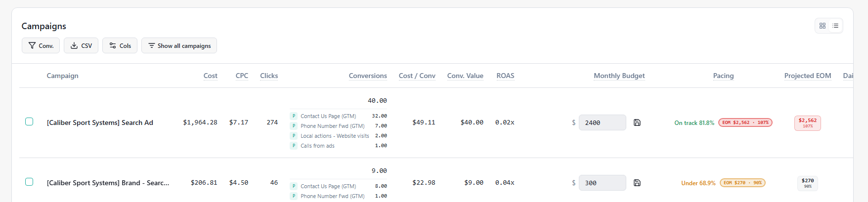Sort by Projected EOM column header
The image size is (868, 202).
(x=808, y=76)
